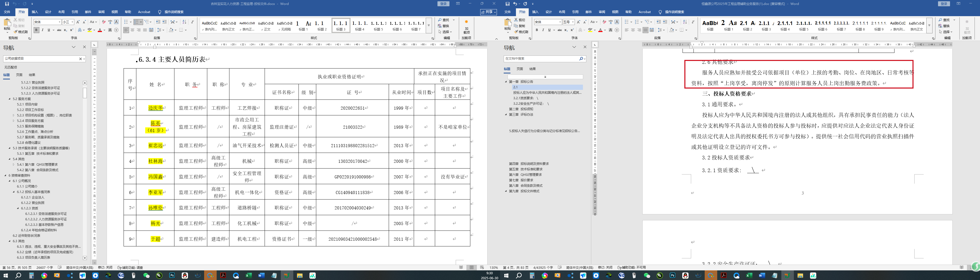The image size is (980, 280).
Task: Click the Undo arrow in the right Word window
Action: coord(515,4)
